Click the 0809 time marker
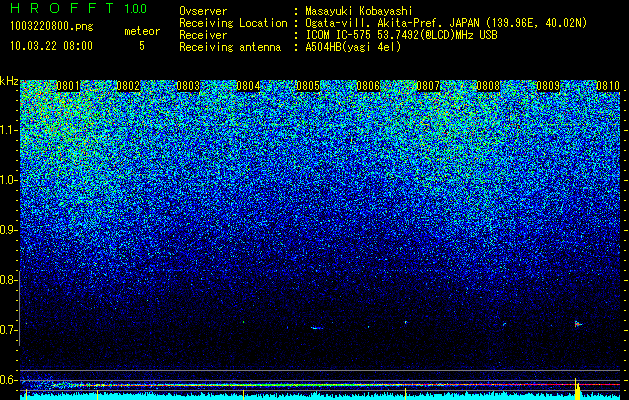This screenshot has width=629, height=400. pos(548,86)
